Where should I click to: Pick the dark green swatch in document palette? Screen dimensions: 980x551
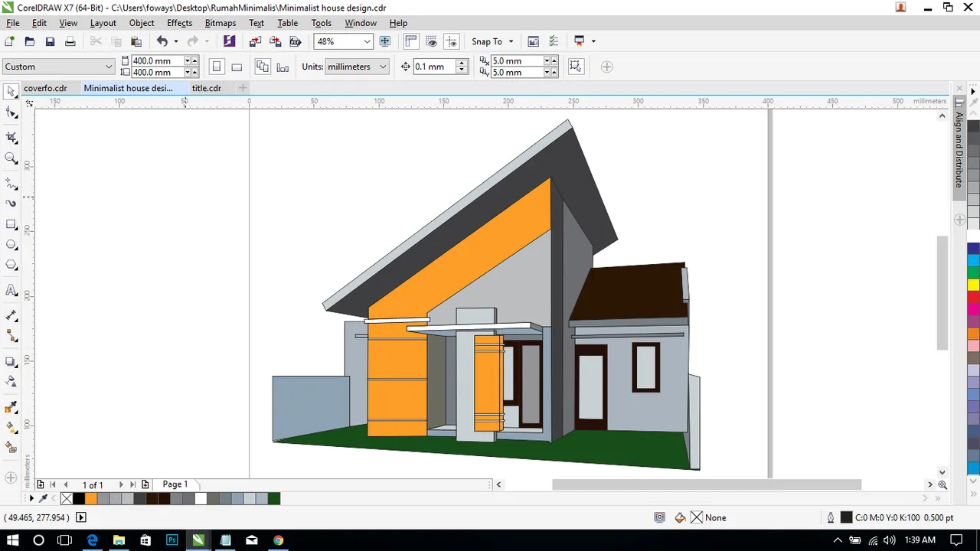tap(274, 498)
